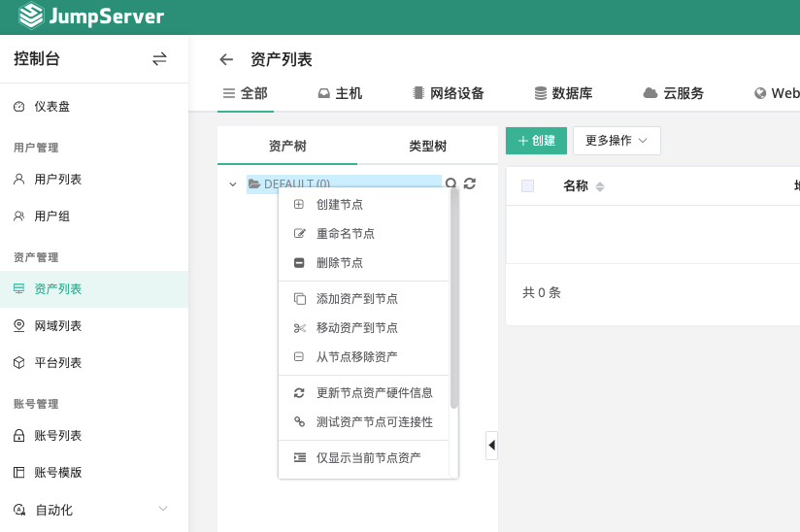The width and height of the screenshot is (800, 532).
Task: Choose 创建节点 from the context menu
Action: [340, 205]
